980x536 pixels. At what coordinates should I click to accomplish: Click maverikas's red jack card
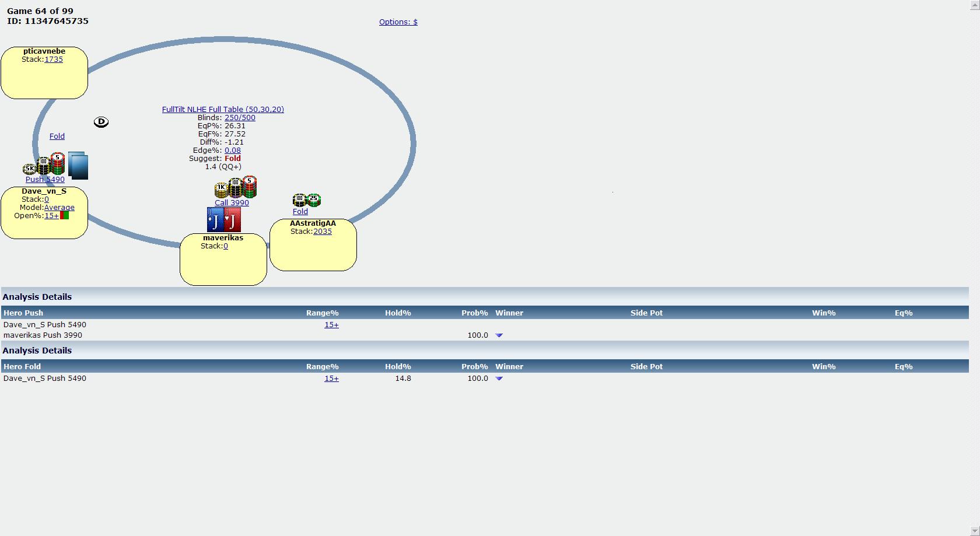coord(233,220)
